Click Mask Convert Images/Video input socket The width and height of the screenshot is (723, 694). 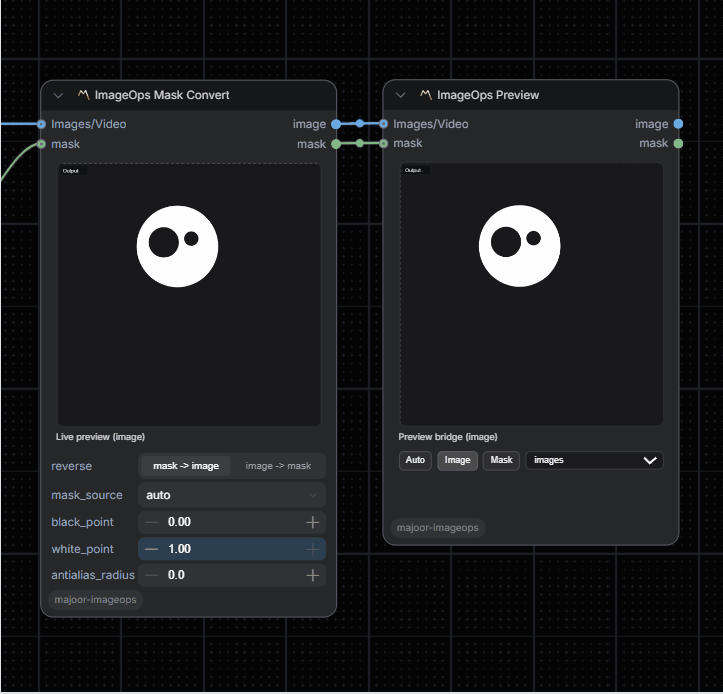pos(41,124)
